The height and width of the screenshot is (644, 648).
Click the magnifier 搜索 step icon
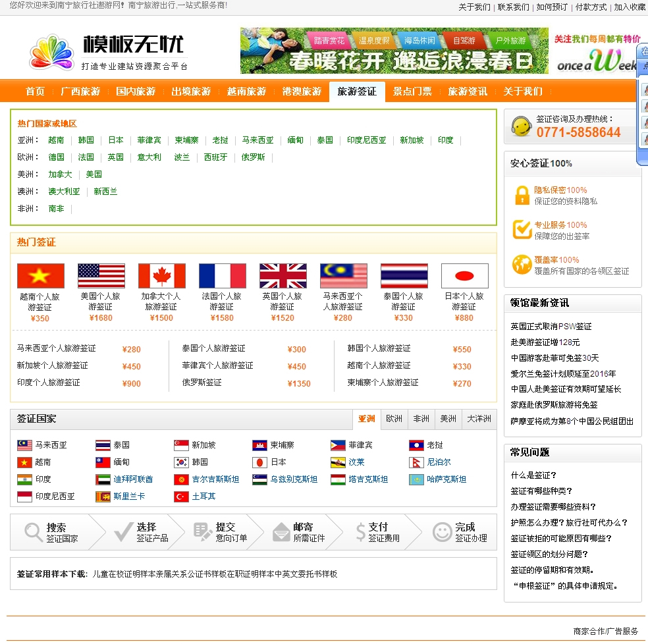34,532
